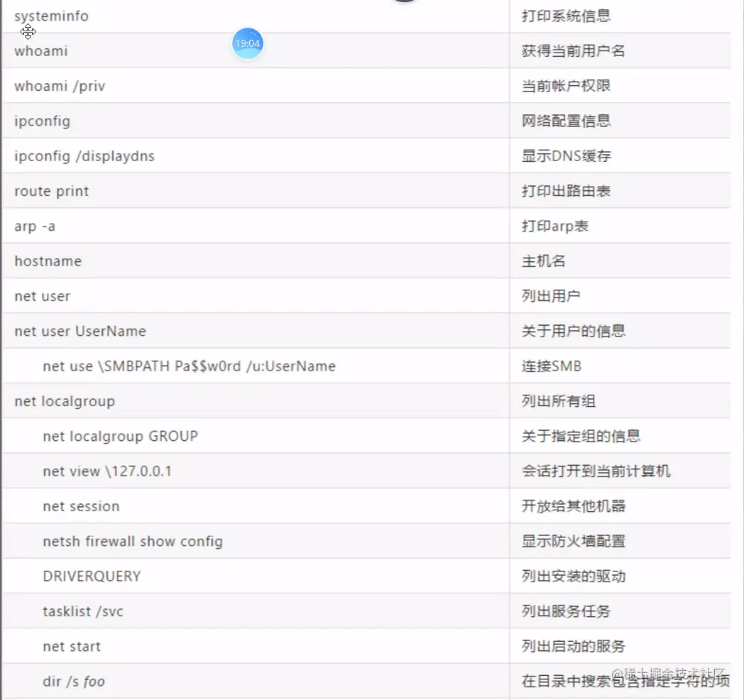
Task: Select description '列出用户'
Action: coord(551,296)
